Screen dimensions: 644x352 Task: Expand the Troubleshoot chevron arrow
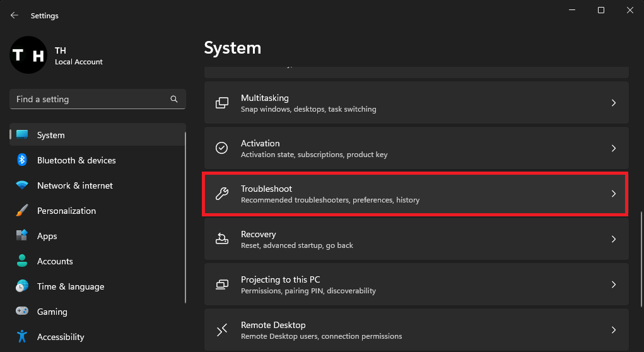(x=613, y=194)
